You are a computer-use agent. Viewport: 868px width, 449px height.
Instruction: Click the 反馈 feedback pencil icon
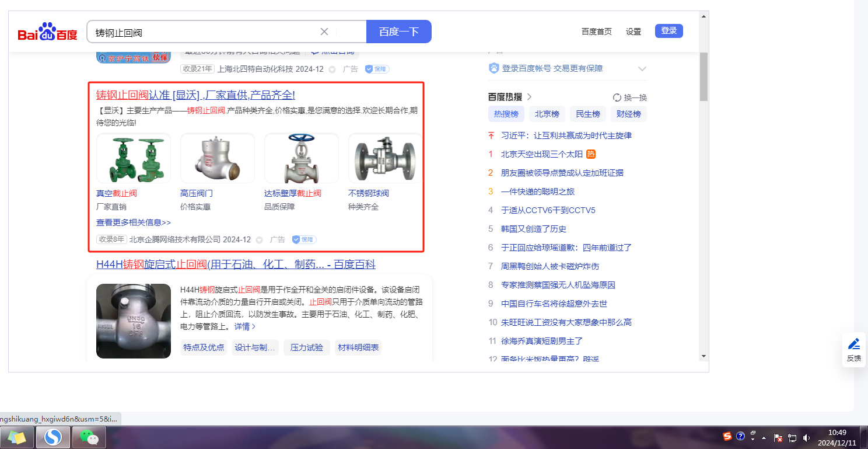[x=854, y=344]
